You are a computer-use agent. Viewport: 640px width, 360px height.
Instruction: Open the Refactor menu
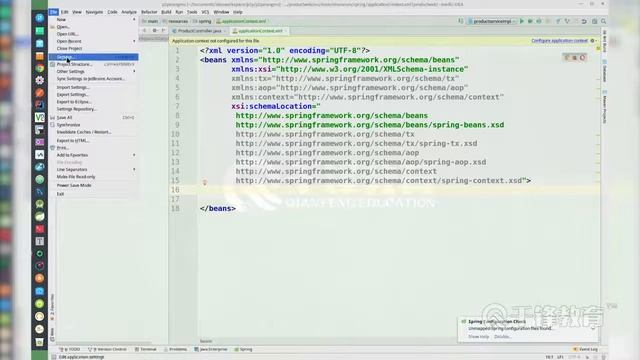point(149,12)
